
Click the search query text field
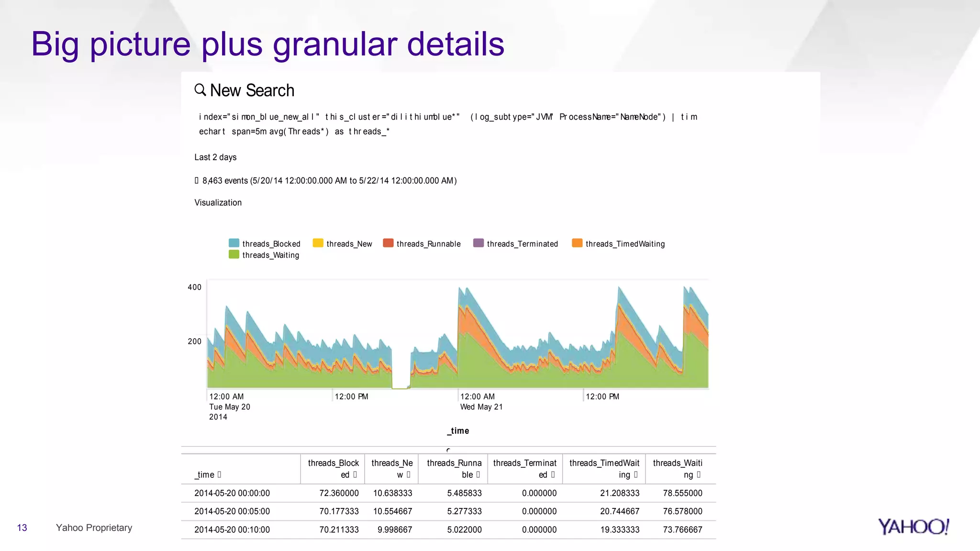448,124
